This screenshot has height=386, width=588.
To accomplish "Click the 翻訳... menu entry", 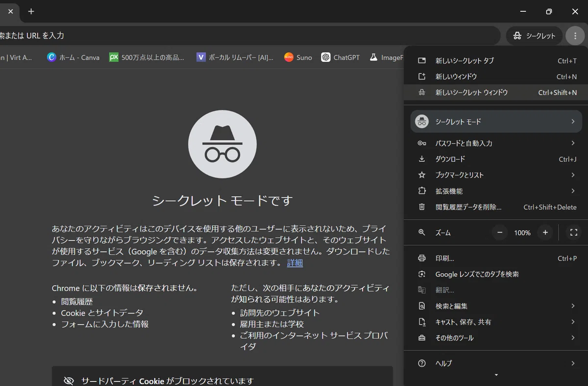I will coord(496,290).
